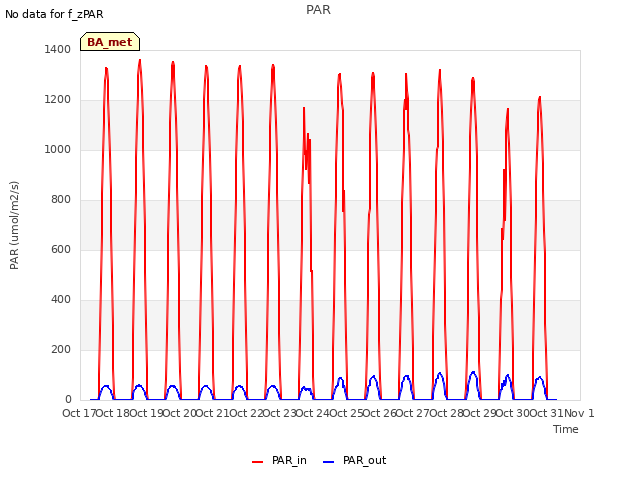Click the 'PAR (umol/m2/s)' y-axis title
The image size is (640, 480).
pyautogui.click(x=14, y=225)
